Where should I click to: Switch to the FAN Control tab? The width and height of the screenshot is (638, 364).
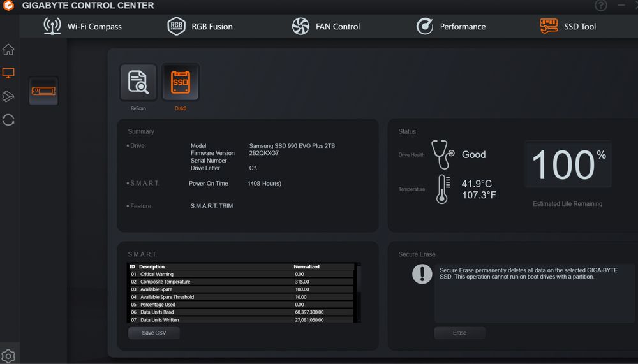(x=326, y=26)
